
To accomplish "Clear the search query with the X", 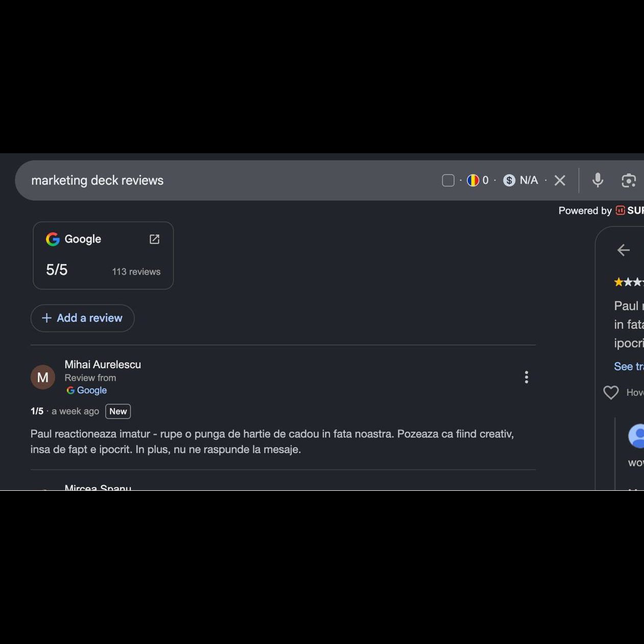I will (x=560, y=180).
